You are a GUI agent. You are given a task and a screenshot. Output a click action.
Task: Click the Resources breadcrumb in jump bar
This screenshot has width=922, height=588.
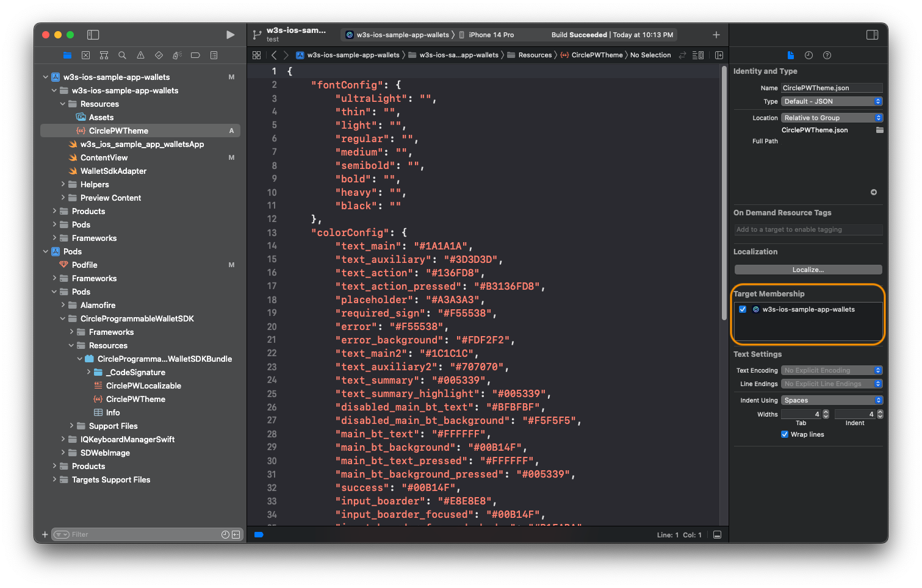tap(535, 55)
